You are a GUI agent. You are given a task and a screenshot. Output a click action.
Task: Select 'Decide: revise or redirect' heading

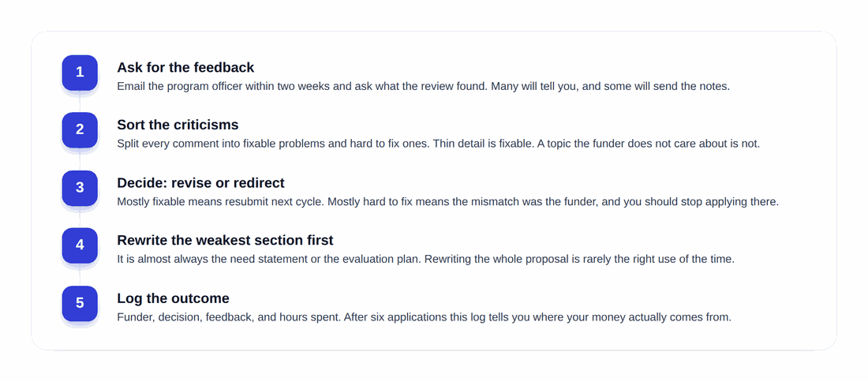(x=200, y=183)
